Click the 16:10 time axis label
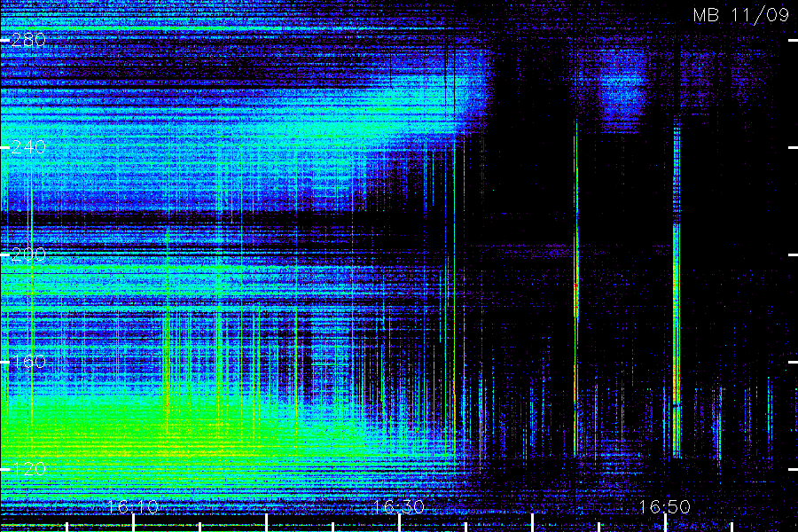Viewport: 798px width, 532px height. click(x=133, y=506)
